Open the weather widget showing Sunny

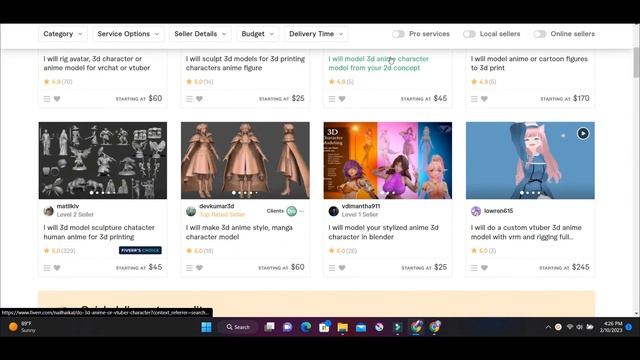coord(22,327)
